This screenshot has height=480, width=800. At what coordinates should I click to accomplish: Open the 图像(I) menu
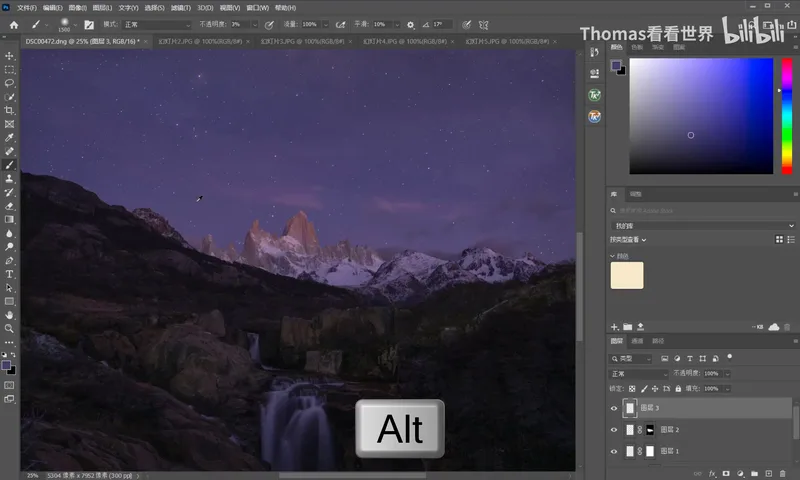click(78, 8)
